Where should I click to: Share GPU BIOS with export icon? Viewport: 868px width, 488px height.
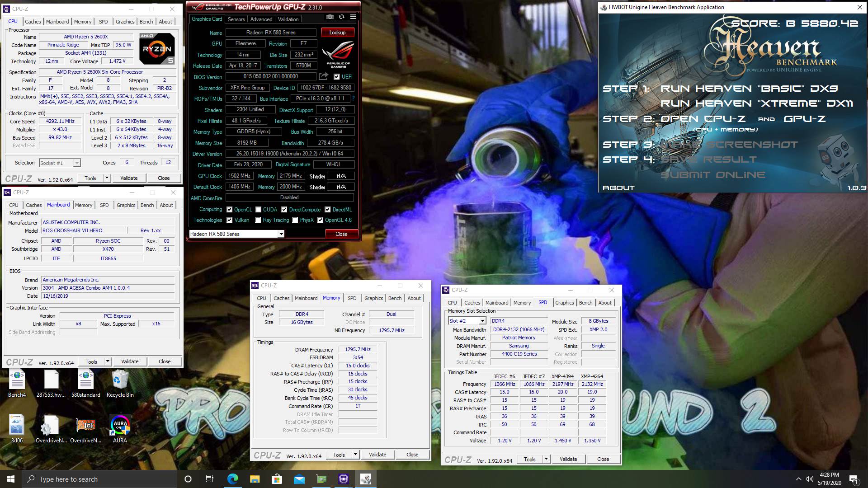point(323,77)
